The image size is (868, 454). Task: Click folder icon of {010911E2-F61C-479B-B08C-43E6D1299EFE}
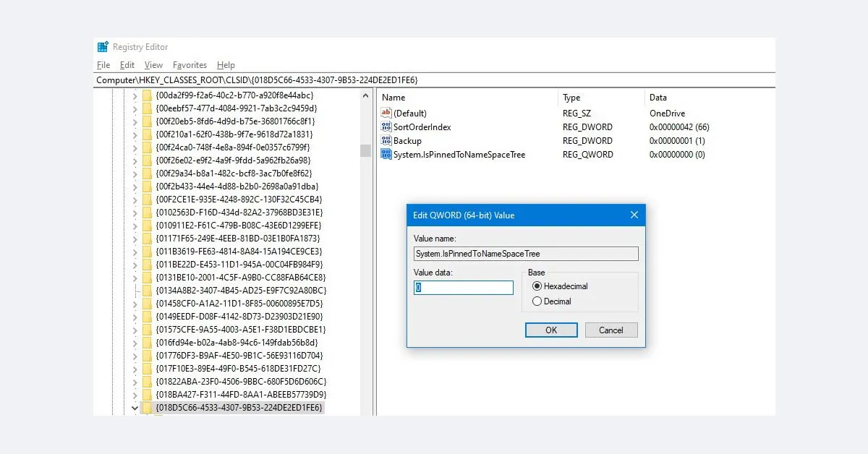pyautogui.click(x=147, y=226)
